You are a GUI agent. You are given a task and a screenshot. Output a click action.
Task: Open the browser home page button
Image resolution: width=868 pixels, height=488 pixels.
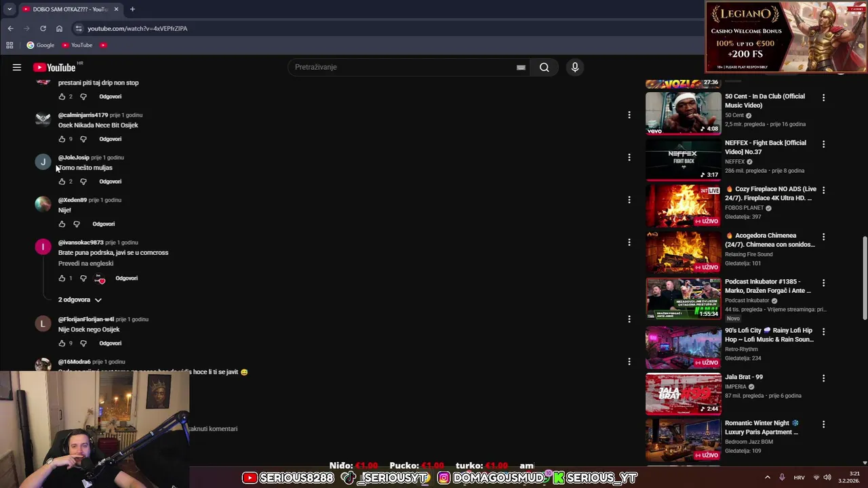[59, 28]
